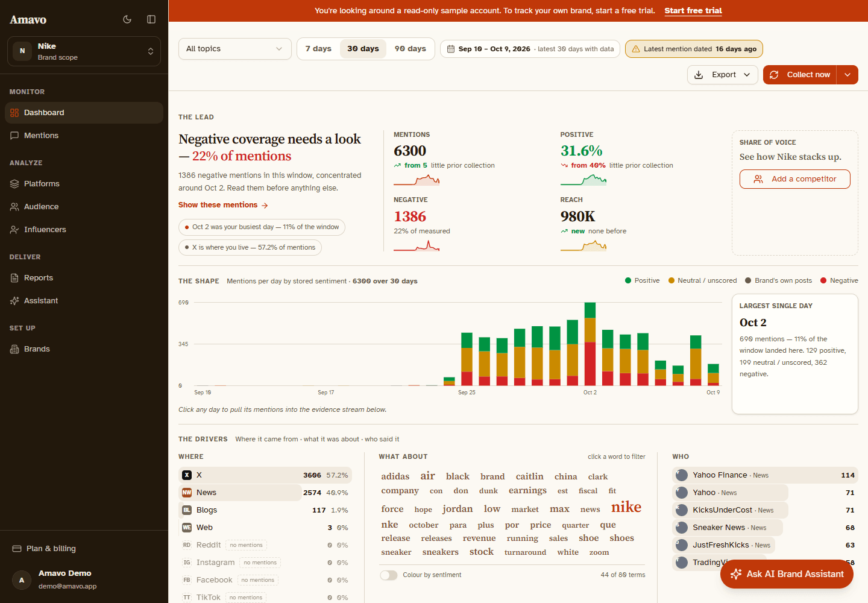
Task: Toggle the Negative legend series
Action: [x=839, y=280]
